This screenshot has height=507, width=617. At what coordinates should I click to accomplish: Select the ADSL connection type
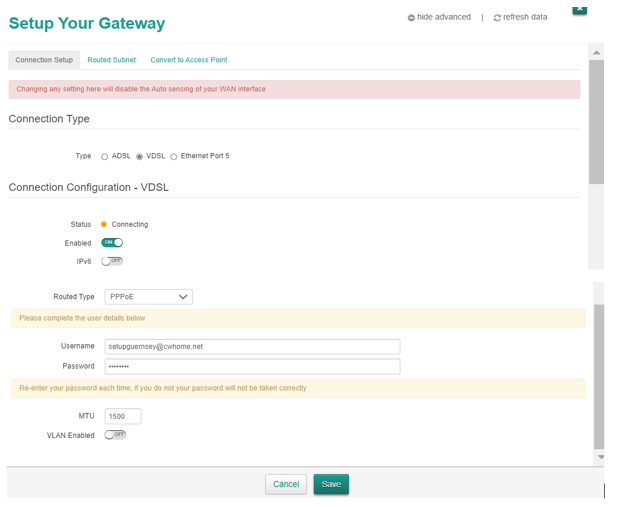[x=105, y=157]
